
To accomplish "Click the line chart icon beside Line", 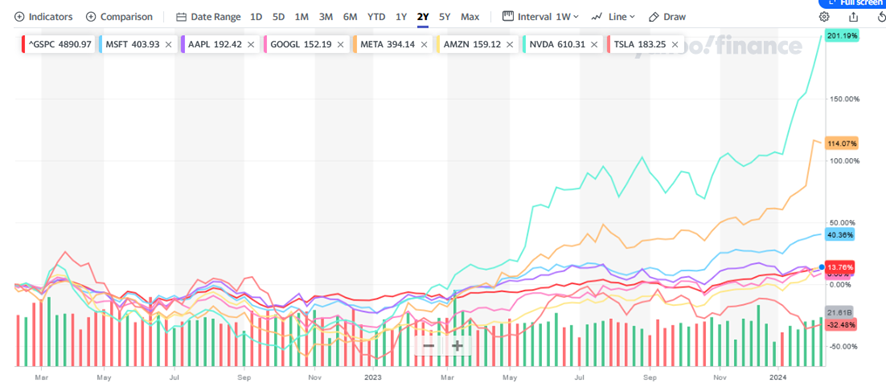I will pyautogui.click(x=597, y=17).
